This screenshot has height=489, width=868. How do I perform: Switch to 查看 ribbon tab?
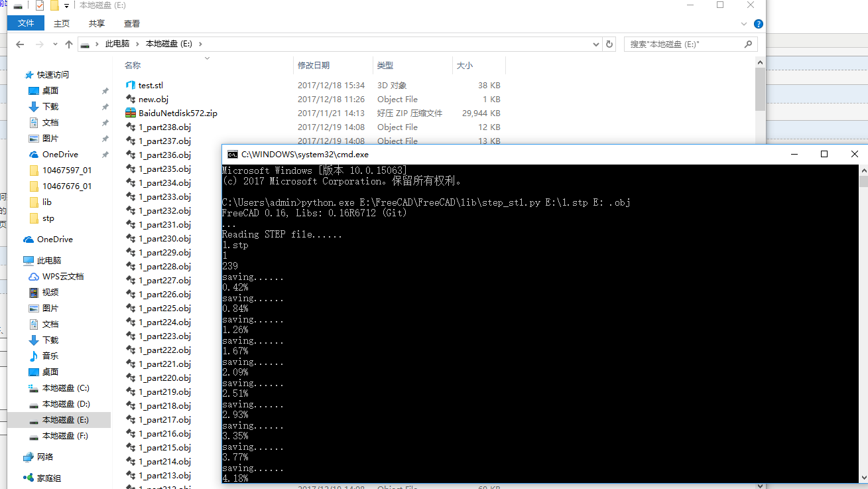pos(132,23)
